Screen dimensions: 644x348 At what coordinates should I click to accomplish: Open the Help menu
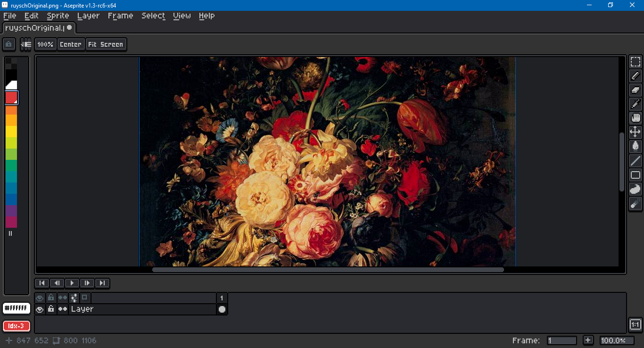coord(206,16)
